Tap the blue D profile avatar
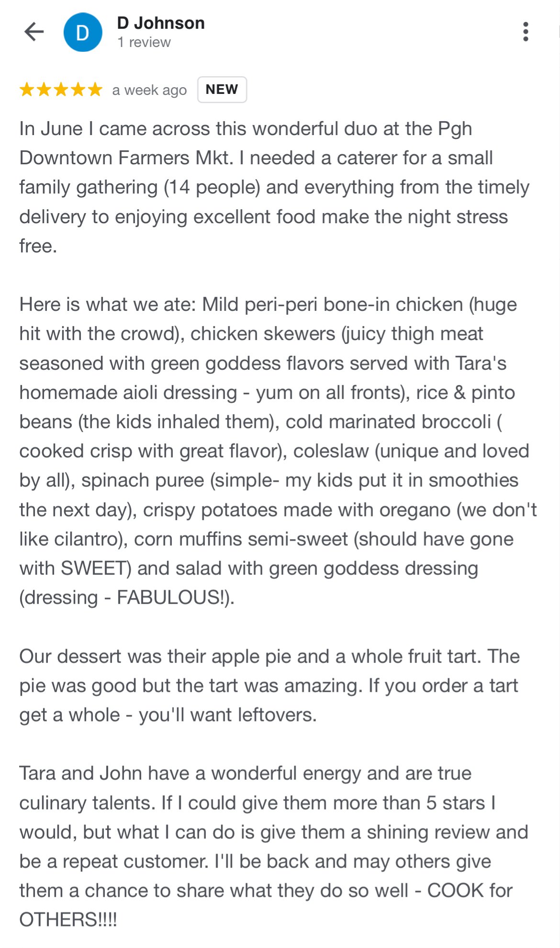This screenshot has height=948, width=560. [83, 32]
